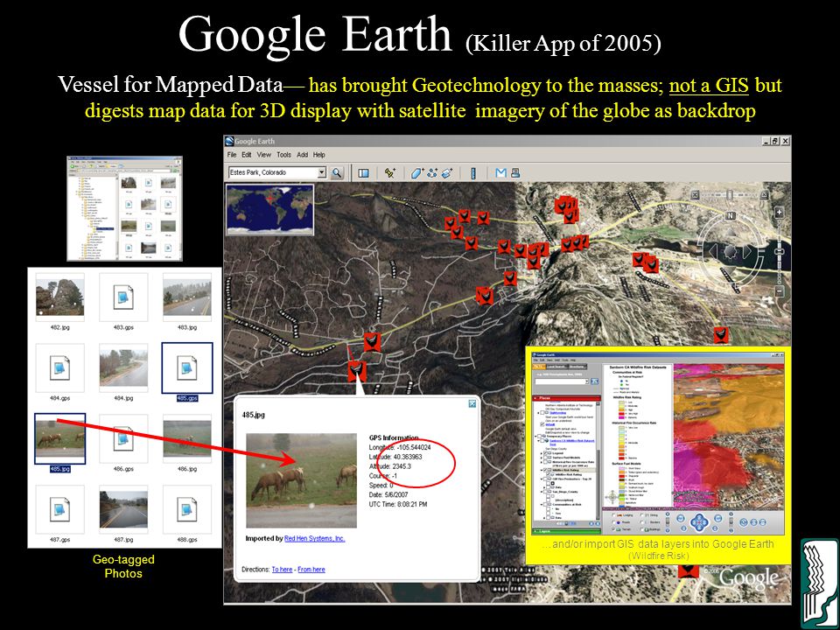The image size is (840, 630).
Task: Toggle the Legend checkbox in Places tree
Action: tap(545, 453)
